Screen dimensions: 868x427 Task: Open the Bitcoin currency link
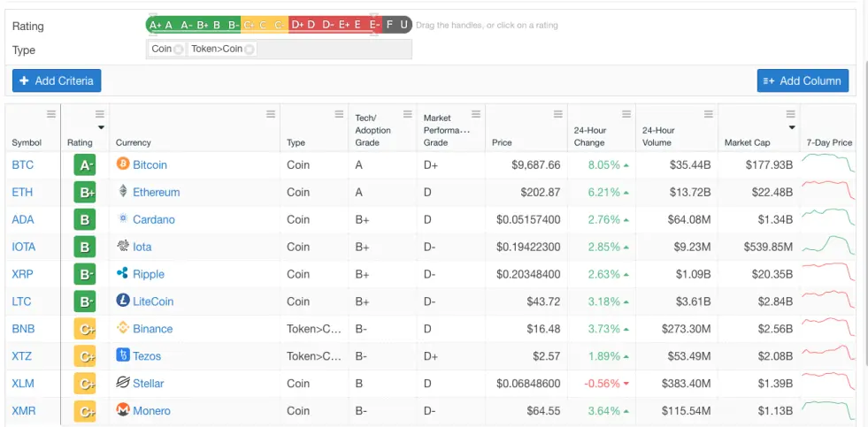150,164
